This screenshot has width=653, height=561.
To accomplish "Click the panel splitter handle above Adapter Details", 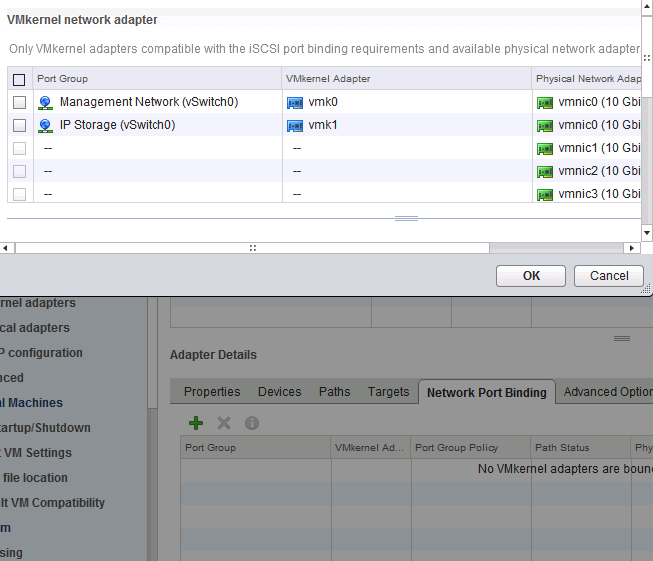I will [x=622, y=338].
